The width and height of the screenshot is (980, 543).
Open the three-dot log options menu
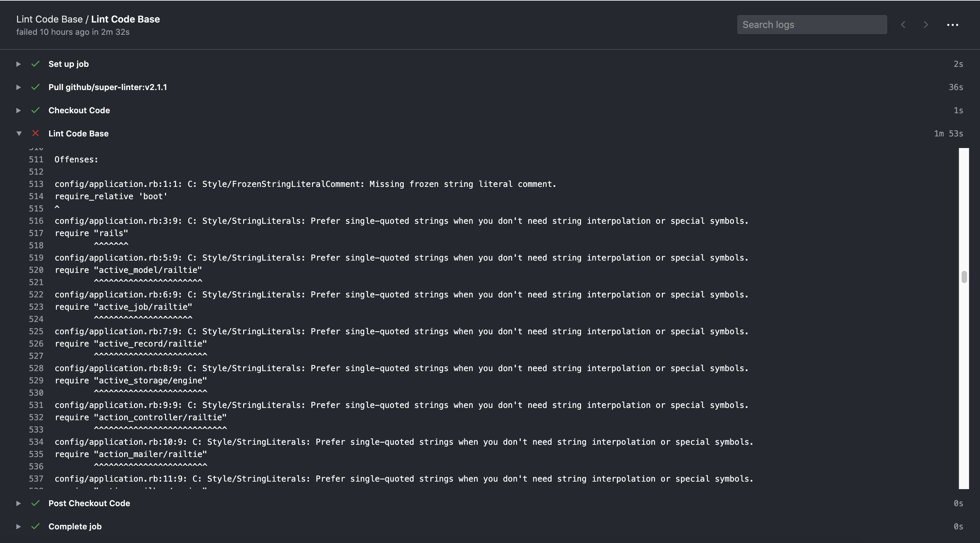[952, 25]
